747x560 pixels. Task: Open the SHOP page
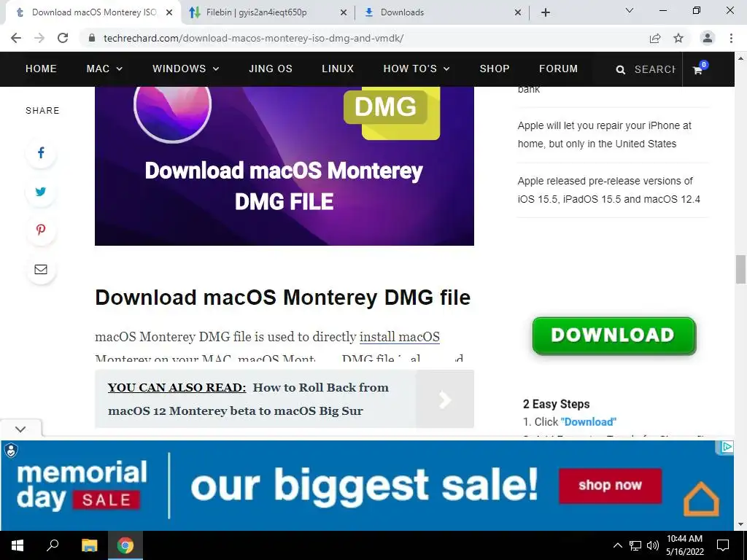(495, 69)
